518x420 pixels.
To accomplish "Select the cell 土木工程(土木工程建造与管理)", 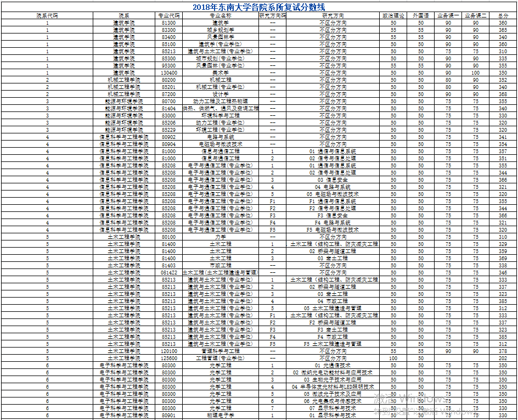I will pyautogui.click(x=221, y=273).
